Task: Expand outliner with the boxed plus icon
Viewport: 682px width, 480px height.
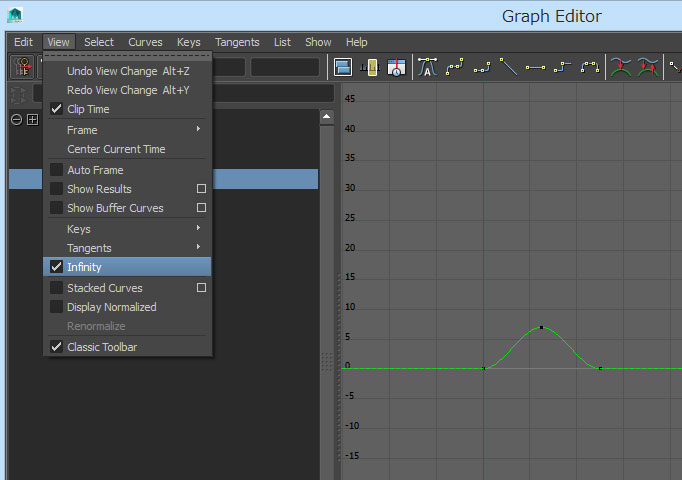Action: [33, 120]
